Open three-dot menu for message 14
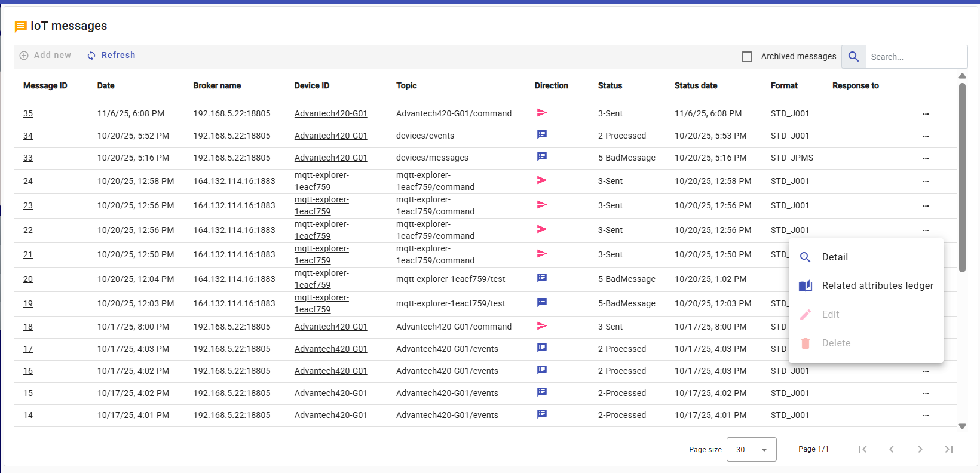 point(926,415)
